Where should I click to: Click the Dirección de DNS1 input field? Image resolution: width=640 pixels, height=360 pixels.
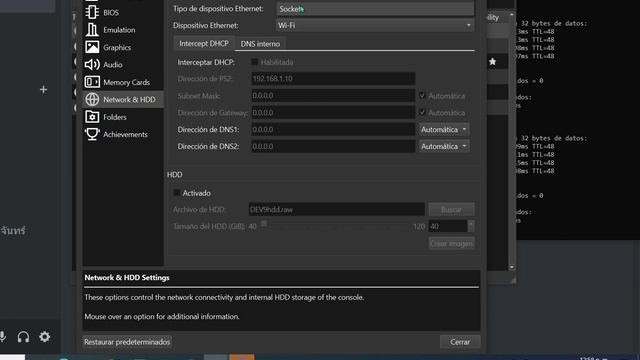coord(333,129)
